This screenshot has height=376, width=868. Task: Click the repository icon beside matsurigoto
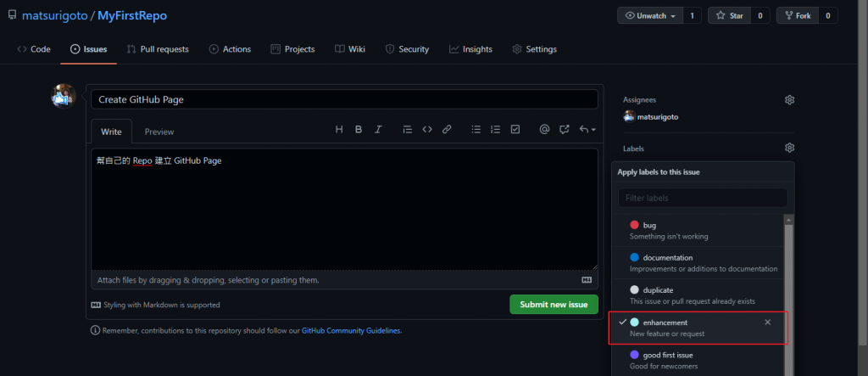tap(12, 15)
